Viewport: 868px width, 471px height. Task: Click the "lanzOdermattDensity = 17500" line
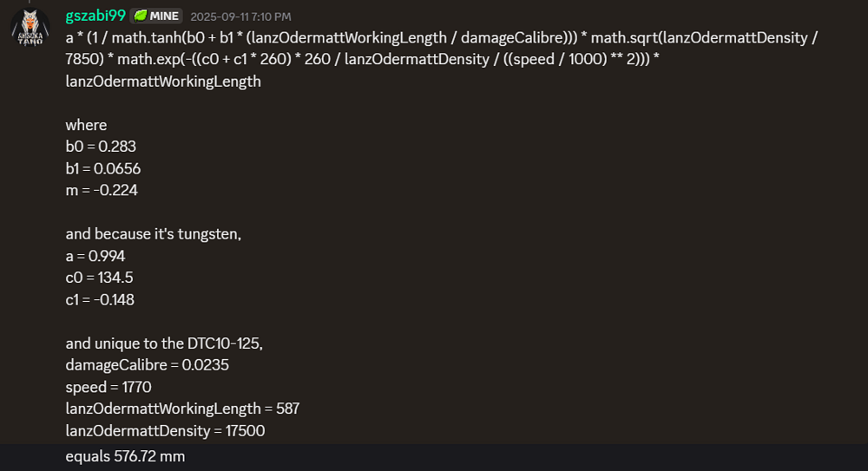165,430
